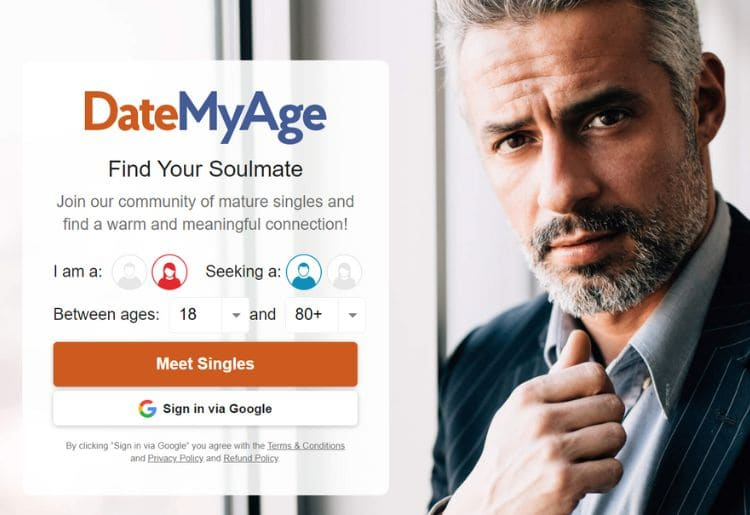The height and width of the screenshot is (515, 750).
Task: Click the arrow beside the 18 age field
Action: click(x=236, y=315)
